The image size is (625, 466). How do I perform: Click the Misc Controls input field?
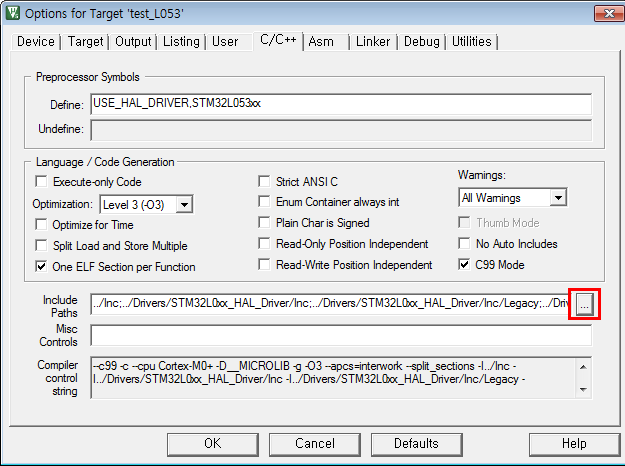coord(341,335)
